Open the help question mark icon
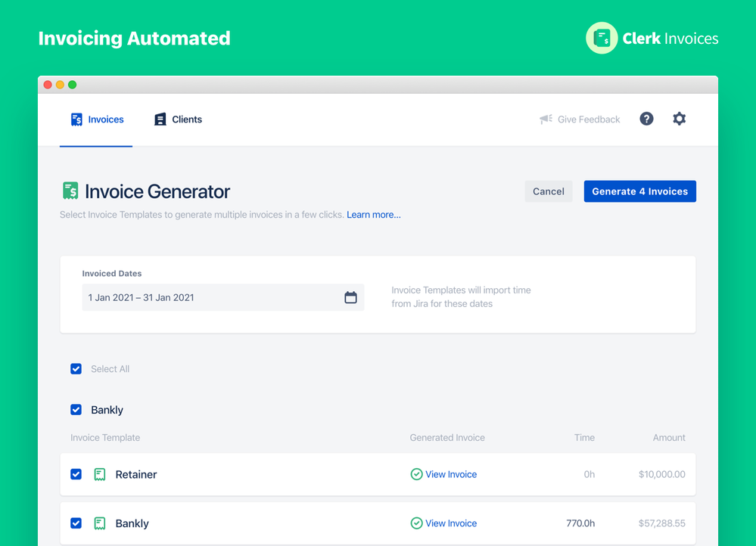 click(x=646, y=119)
